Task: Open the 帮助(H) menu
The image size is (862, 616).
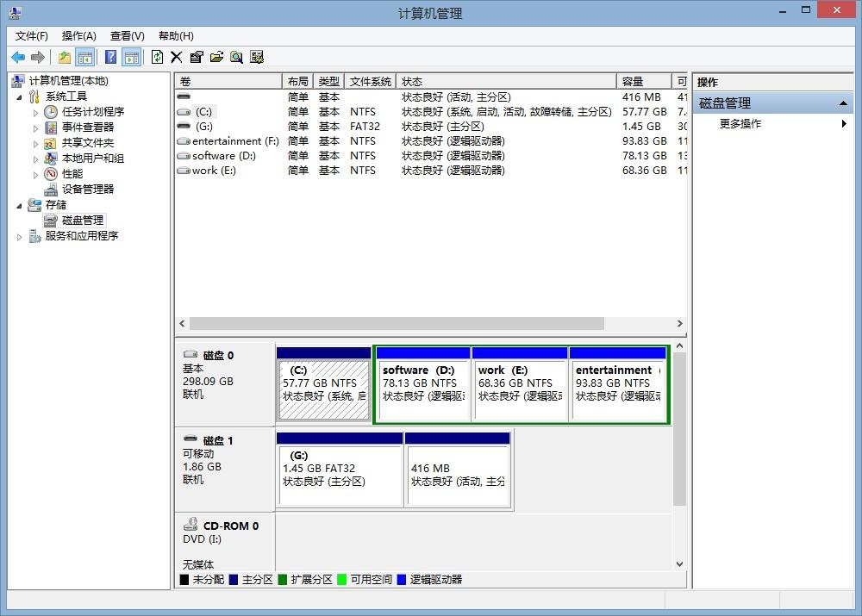Action: click(x=176, y=36)
